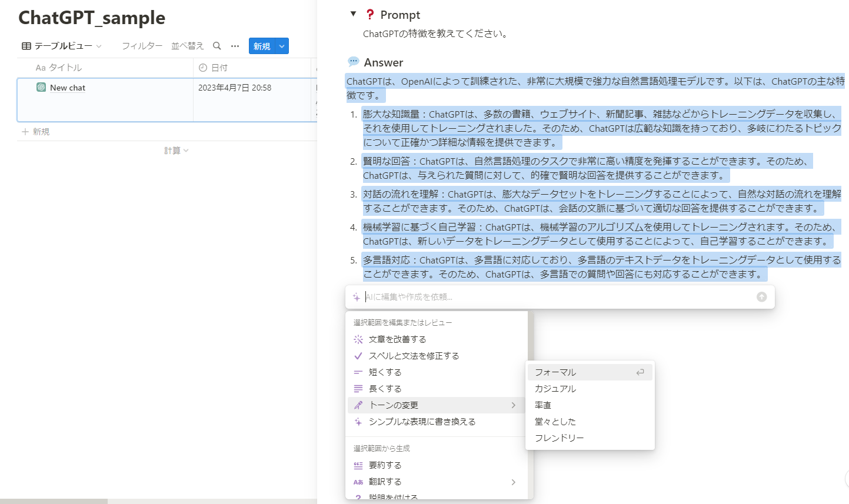
Task: Open the 計算 calculation dropdown
Action: (x=176, y=151)
